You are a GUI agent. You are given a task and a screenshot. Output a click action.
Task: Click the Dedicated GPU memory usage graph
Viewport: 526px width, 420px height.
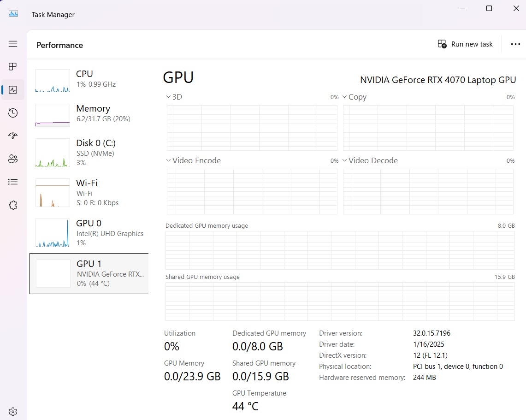pyautogui.click(x=340, y=250)
